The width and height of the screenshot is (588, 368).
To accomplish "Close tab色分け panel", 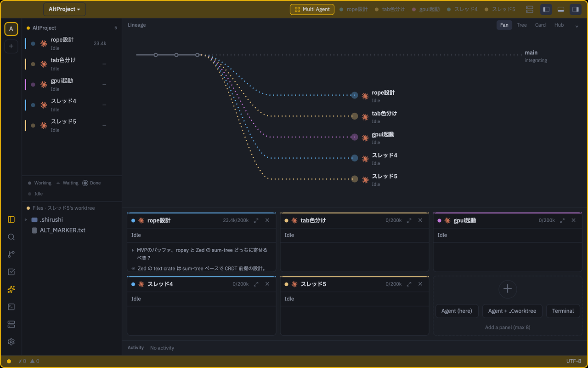I will pyautogui.click(x=420, y=220).
